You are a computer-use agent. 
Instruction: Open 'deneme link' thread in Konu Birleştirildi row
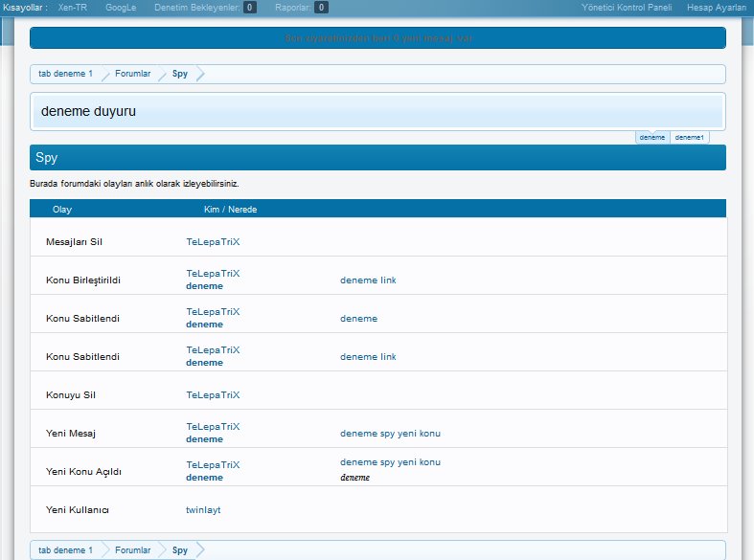pos(368,280)
